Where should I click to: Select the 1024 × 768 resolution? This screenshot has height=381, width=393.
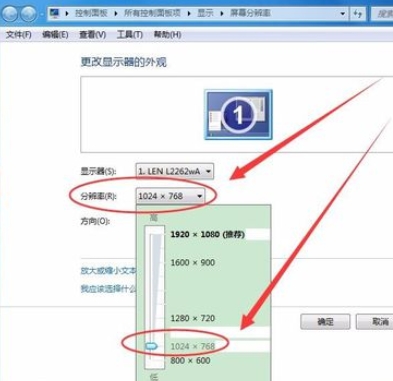pos(193,346)
